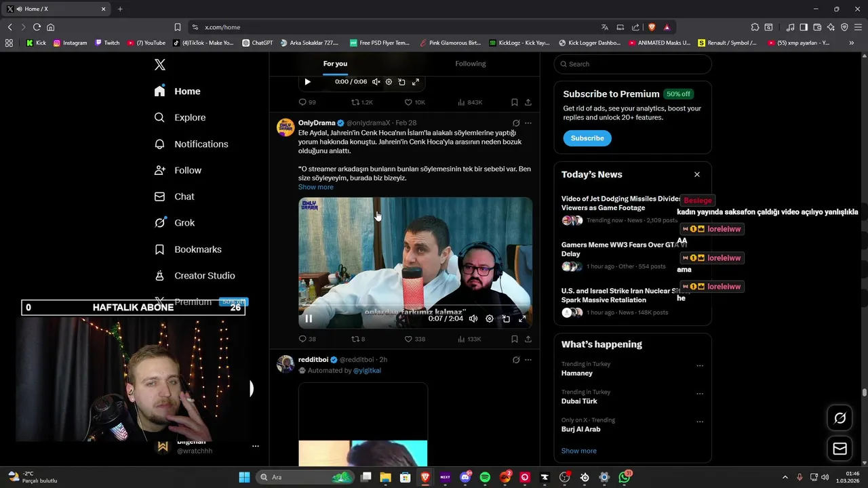This screenshot has width=868, height=488.
Task: Close the Today's News panel
Action: coord(696,174)
